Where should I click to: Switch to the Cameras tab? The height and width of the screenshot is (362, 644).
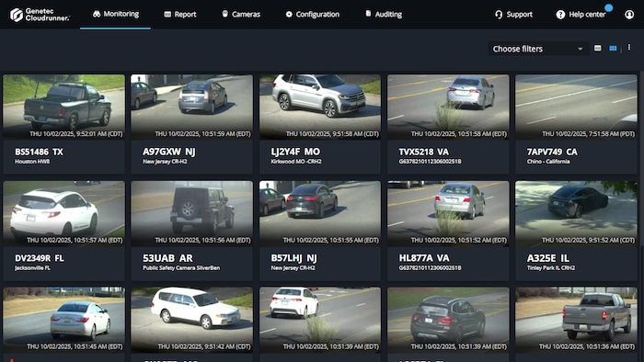[x=241, y=15]
